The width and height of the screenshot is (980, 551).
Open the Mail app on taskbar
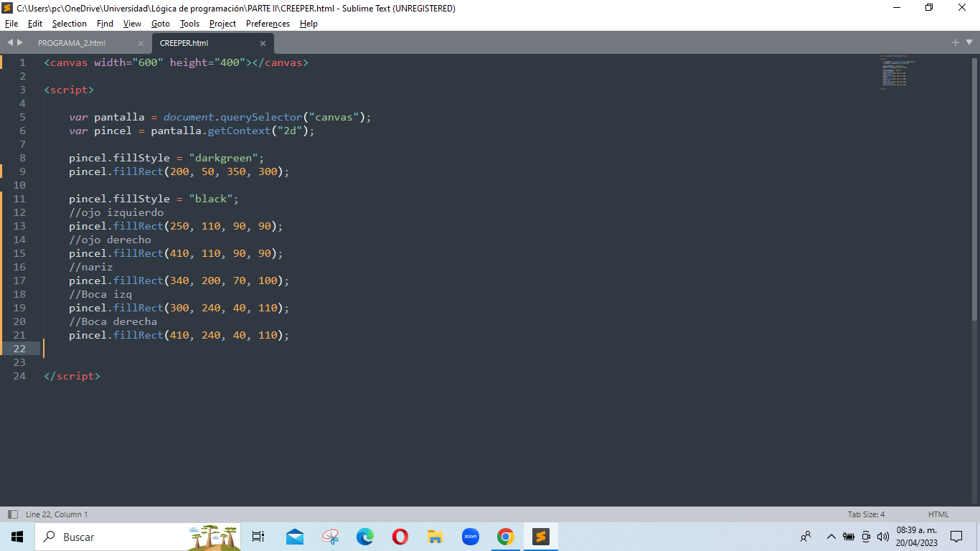coord(294,537)
